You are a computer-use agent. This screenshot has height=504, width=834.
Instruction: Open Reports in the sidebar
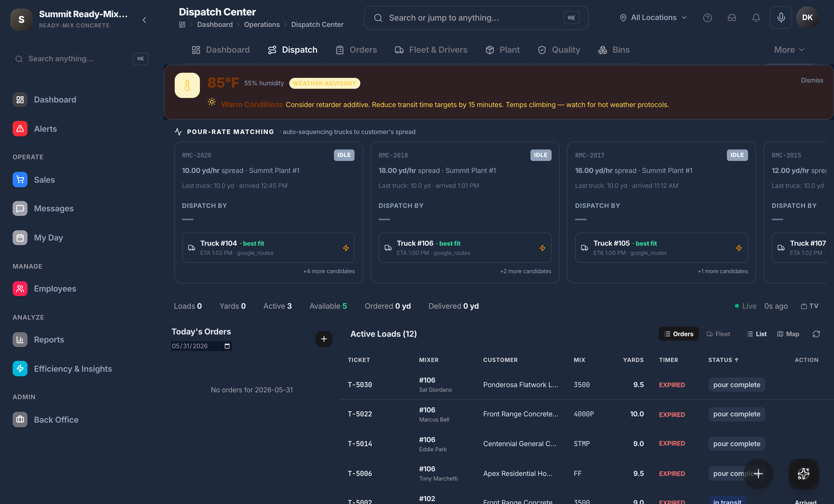point(49,339)
